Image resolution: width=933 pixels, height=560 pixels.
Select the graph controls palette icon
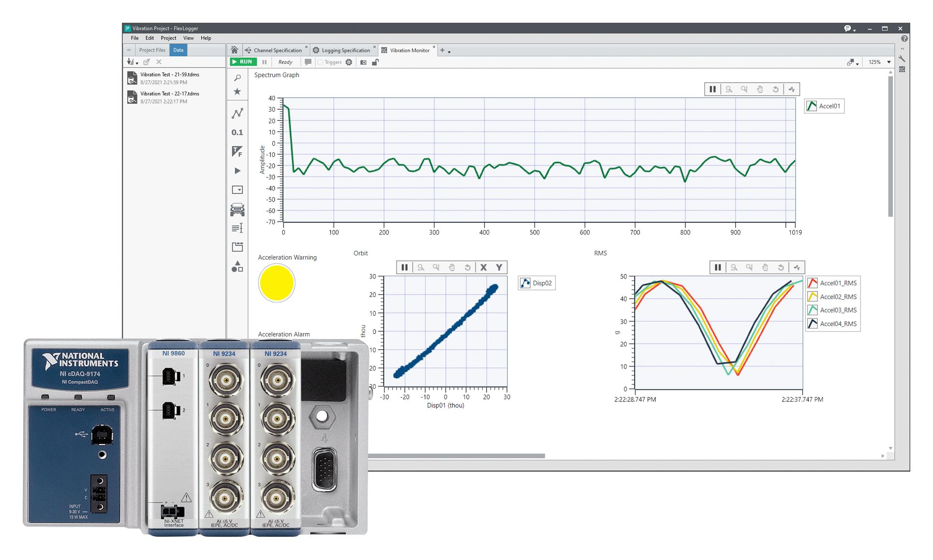click(x=237, y=113)
